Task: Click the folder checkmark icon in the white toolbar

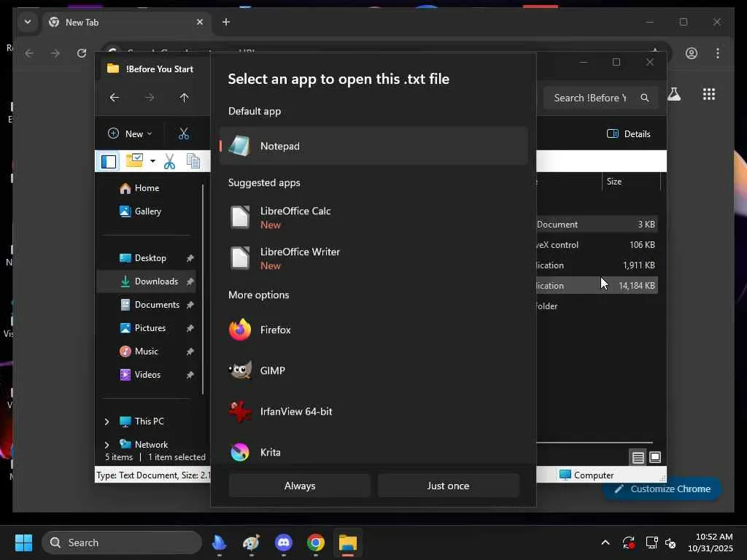Action: click(134, 160)
